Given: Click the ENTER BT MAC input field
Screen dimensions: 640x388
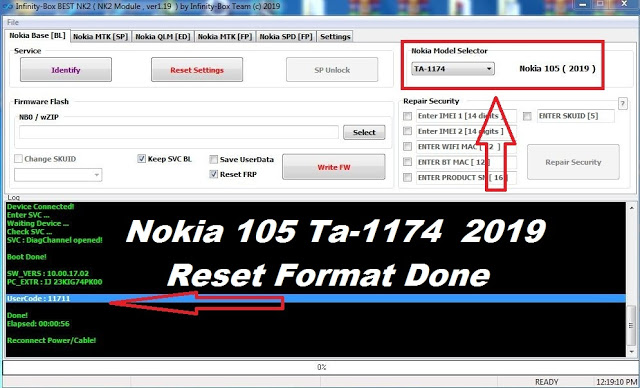Looking at the screenshot, I should [466, 162].
